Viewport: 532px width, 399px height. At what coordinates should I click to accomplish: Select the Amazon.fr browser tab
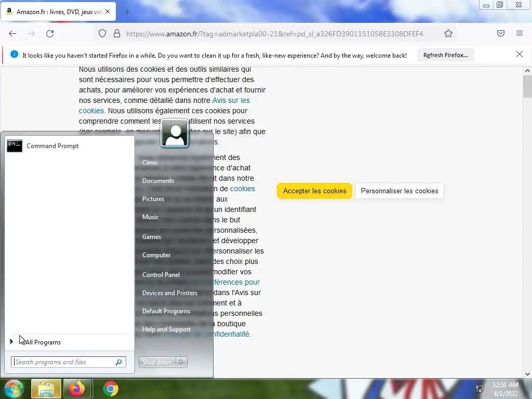58,11
